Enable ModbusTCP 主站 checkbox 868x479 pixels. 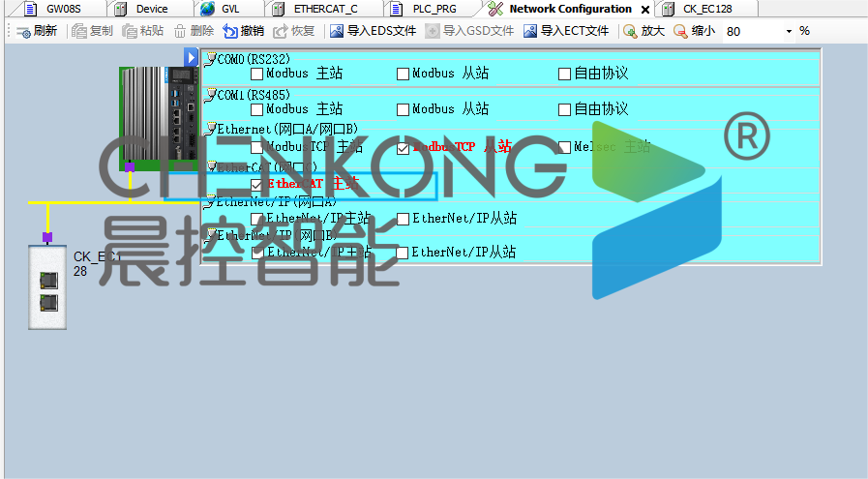tap(256, 147)
